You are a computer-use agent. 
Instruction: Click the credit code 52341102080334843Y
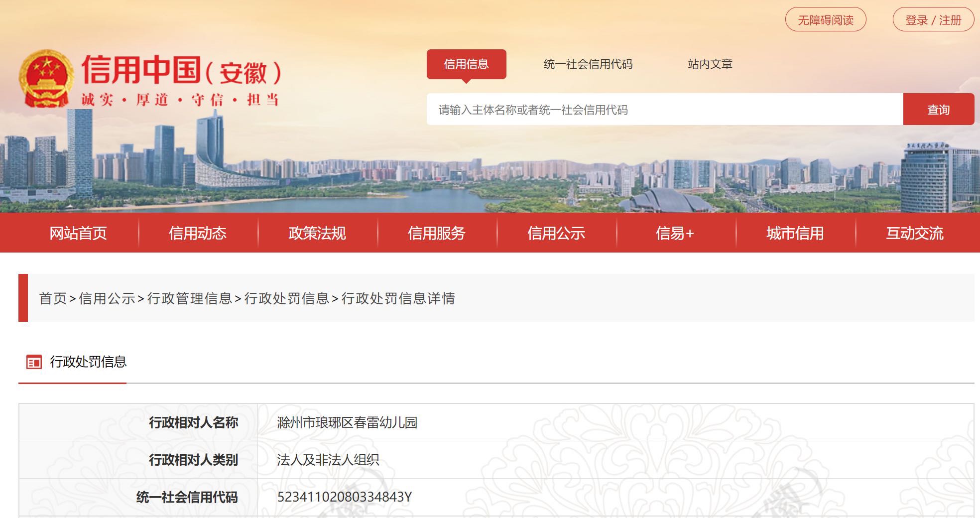point(345,497)
